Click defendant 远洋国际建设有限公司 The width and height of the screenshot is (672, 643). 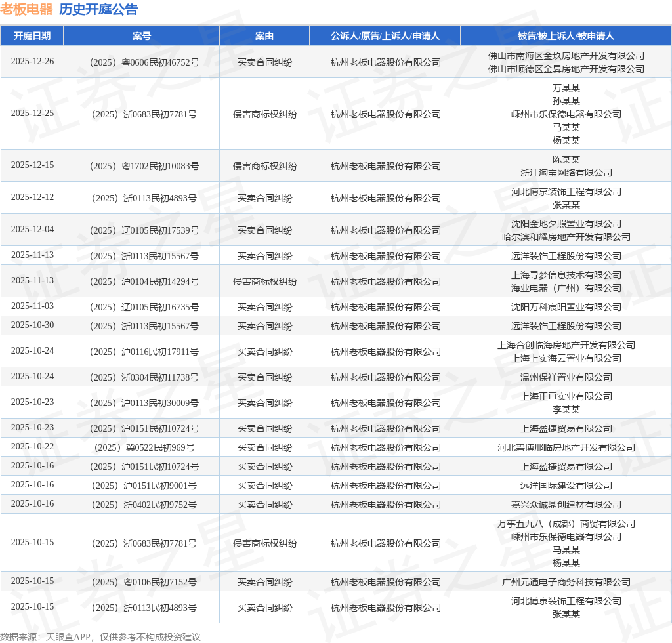[566, 486]
